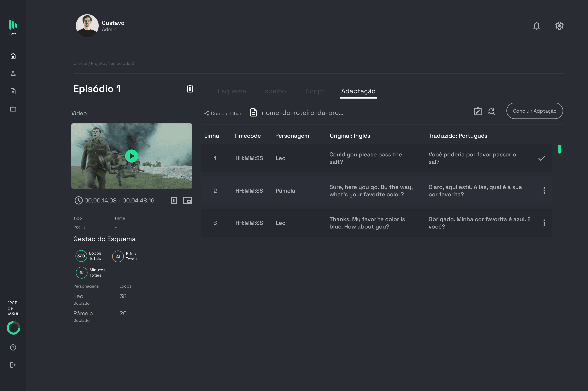This screenshot has height=391, width=588.
Task: Switch to the Script tab
Action: 315,91
